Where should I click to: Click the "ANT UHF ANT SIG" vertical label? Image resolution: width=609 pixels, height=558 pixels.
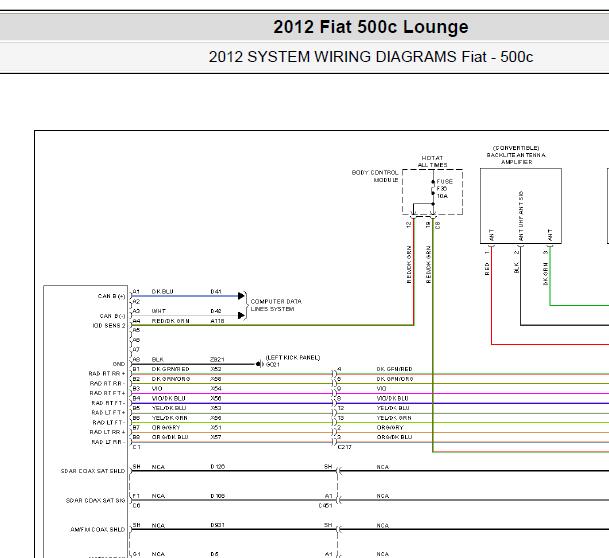tap(521, 216)
